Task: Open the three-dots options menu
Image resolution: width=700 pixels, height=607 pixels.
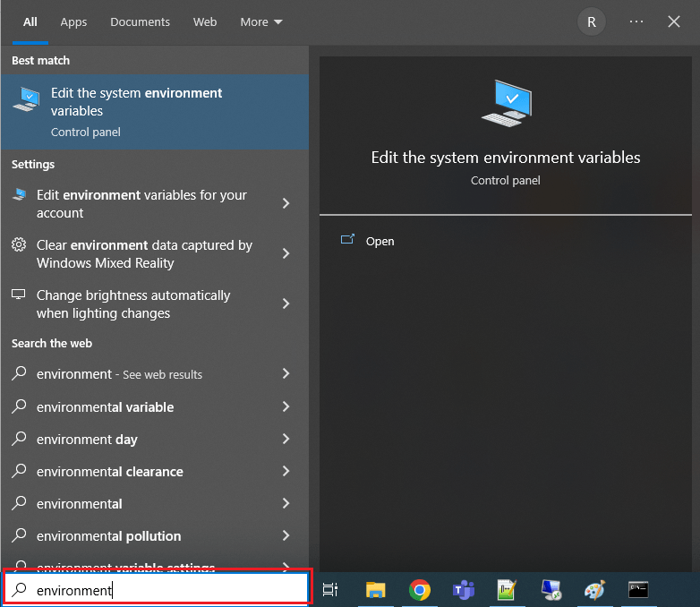Action: [x=636, y=21]
